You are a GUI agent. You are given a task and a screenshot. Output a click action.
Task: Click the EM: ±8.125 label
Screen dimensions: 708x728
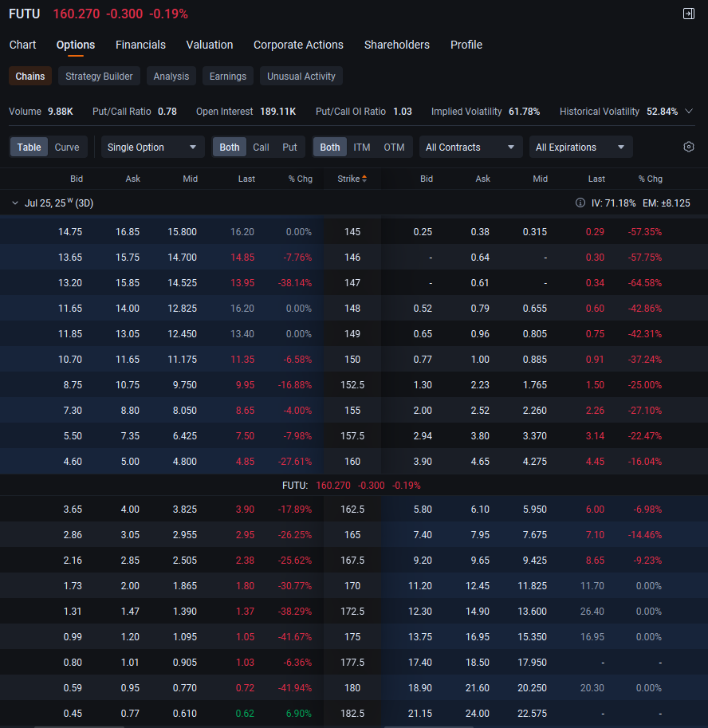(667, 203)
